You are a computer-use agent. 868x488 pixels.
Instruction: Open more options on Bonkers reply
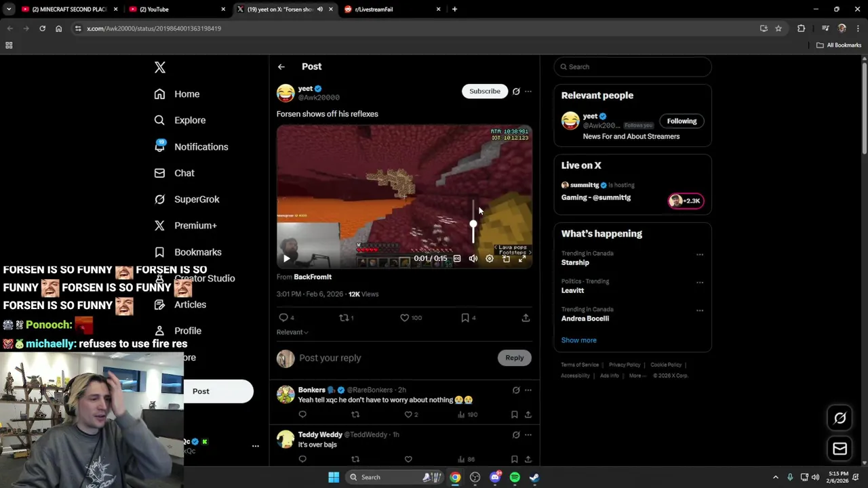pyautogui.click(x=528, y=390)
